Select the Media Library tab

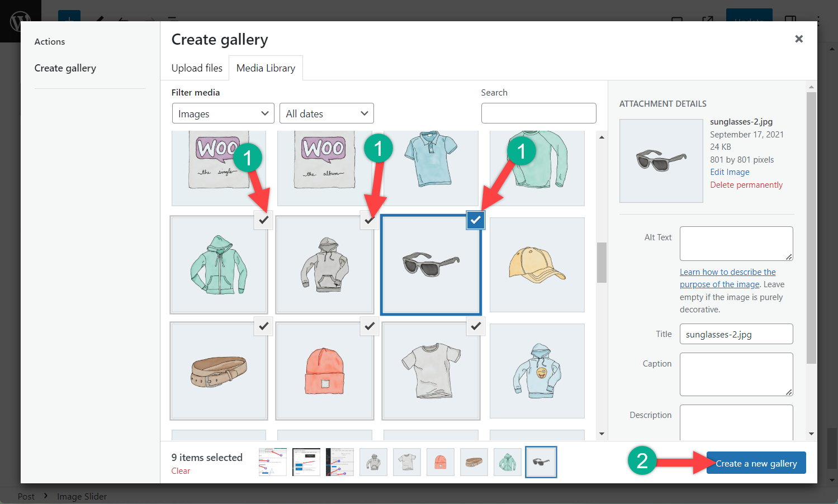point(266,68)
